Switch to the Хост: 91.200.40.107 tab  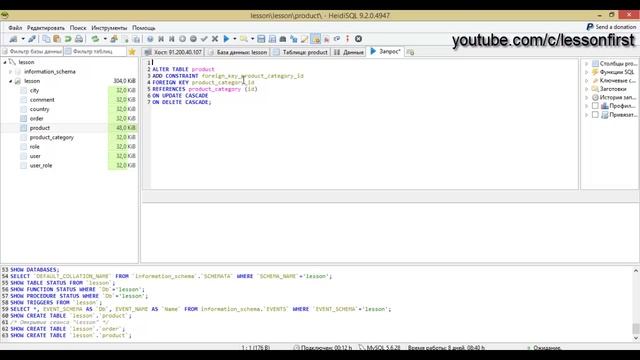(x=173, y=52)
